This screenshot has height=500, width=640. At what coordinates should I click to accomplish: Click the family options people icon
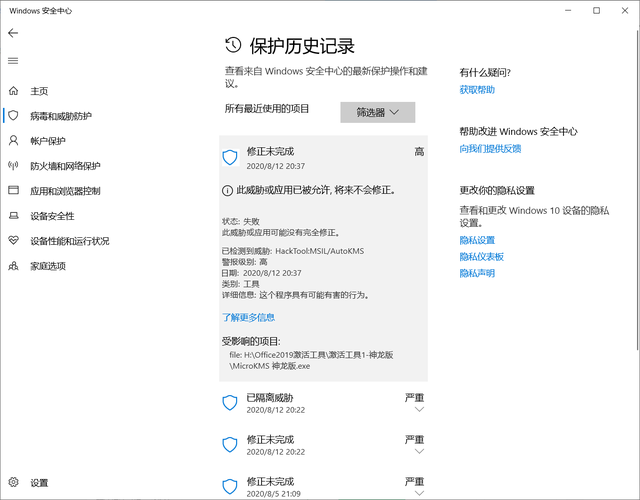[x=13, y=266]
